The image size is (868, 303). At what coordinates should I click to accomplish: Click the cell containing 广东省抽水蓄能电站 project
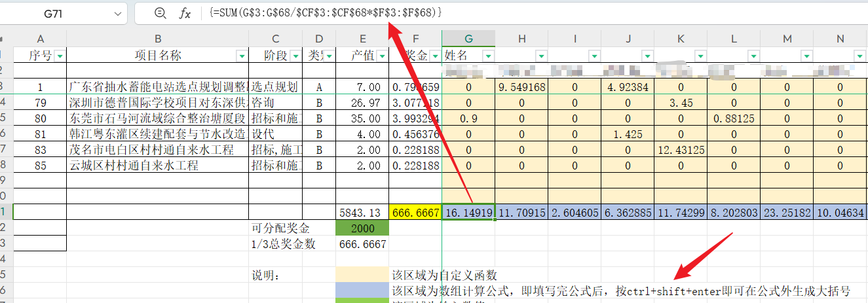pos(157,87)
